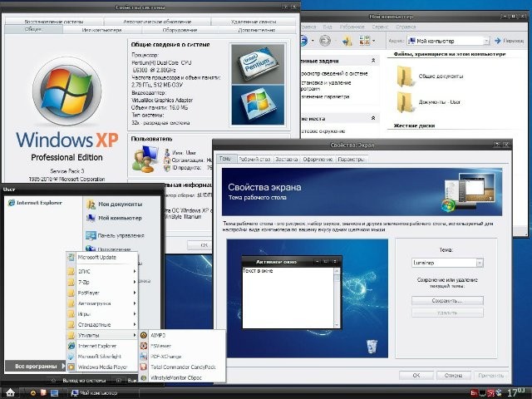Click the Переход go button in My Computer

coord(509,41)
